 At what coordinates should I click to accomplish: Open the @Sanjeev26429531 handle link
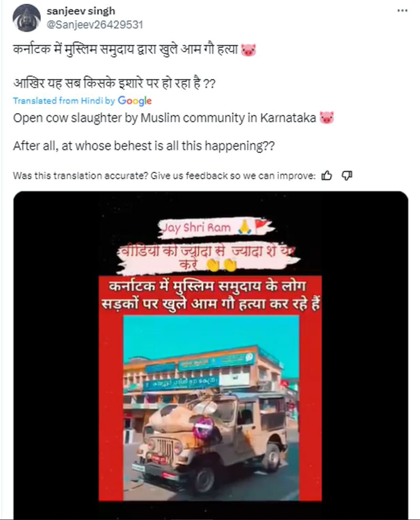coord(95,25)
